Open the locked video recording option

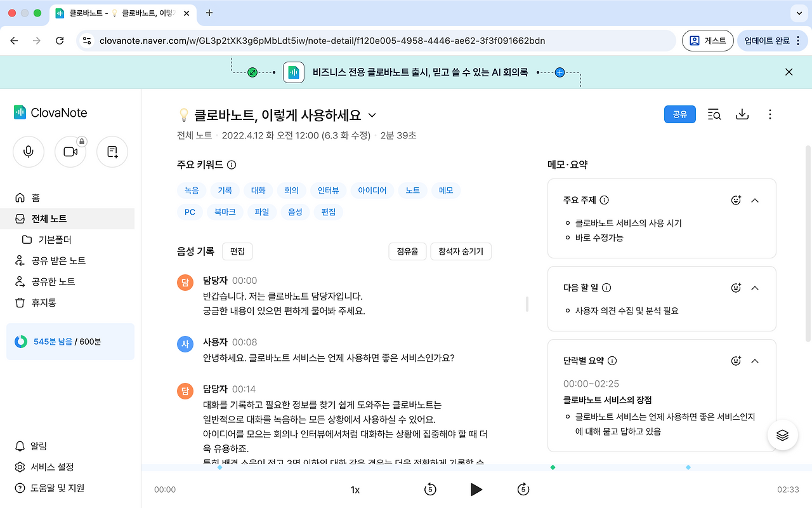coord(70,152)
